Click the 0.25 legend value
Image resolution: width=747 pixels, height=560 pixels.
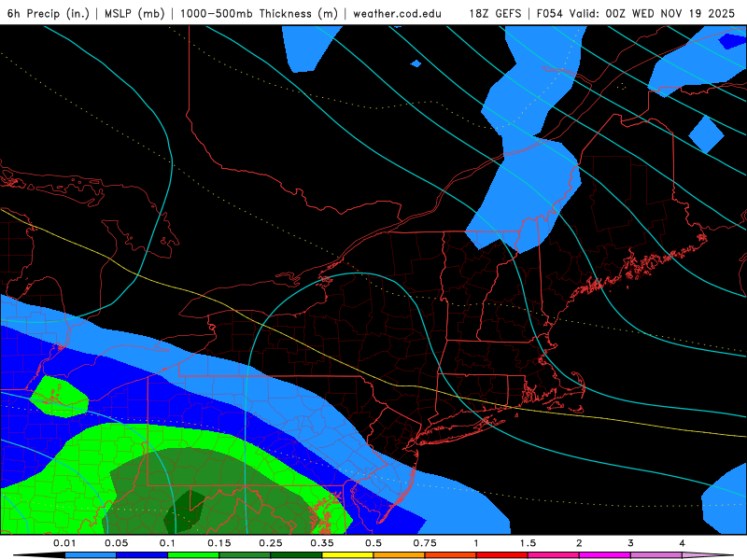(271, 543)
